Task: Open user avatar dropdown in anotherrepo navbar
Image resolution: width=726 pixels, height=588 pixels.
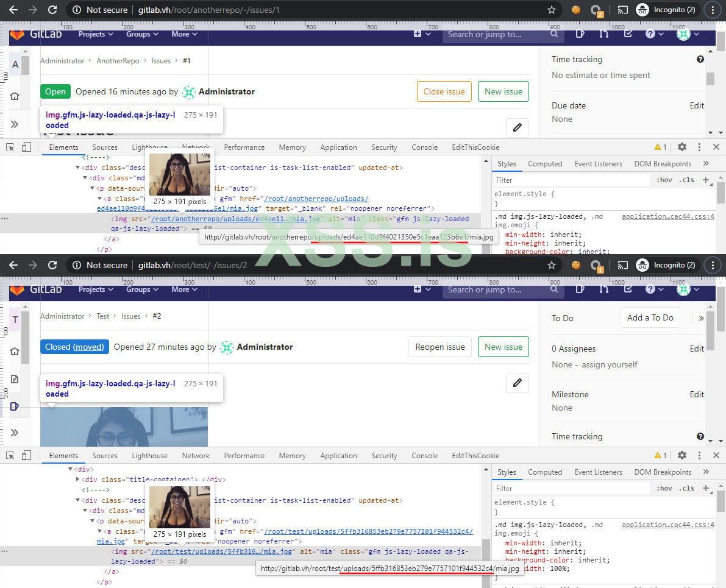Action: 688,34
